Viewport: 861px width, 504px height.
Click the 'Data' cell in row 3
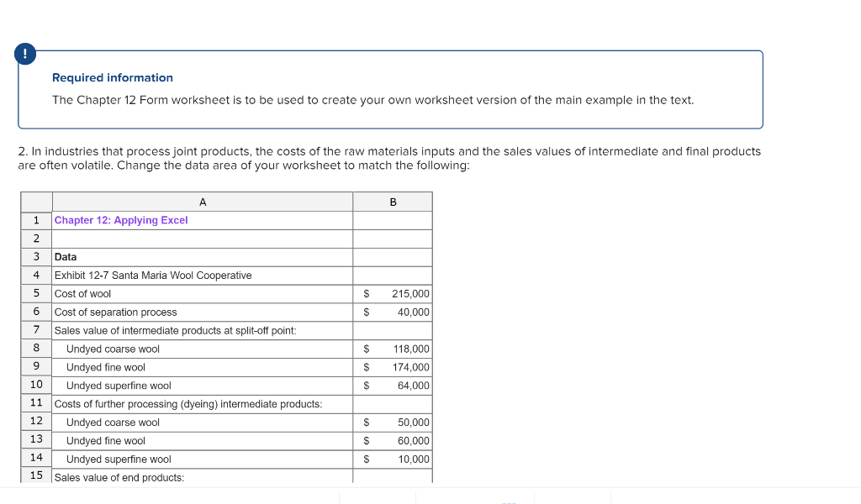tap(63, 257)
